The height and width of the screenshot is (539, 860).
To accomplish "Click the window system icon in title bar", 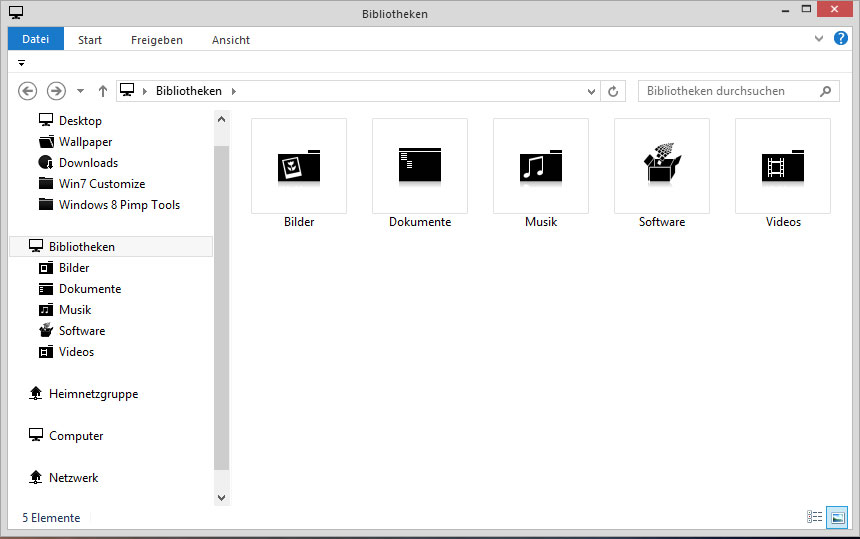I will coord(16,13).
